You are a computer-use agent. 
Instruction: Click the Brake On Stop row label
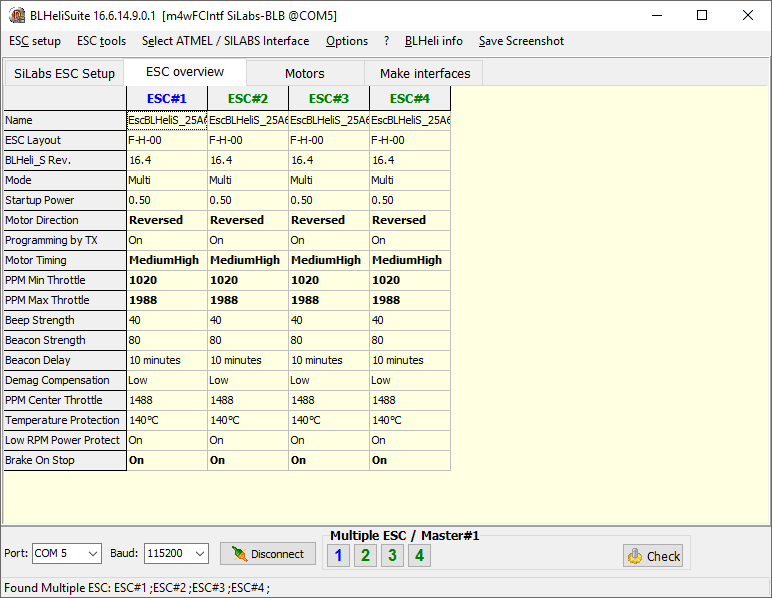[65, 461]
